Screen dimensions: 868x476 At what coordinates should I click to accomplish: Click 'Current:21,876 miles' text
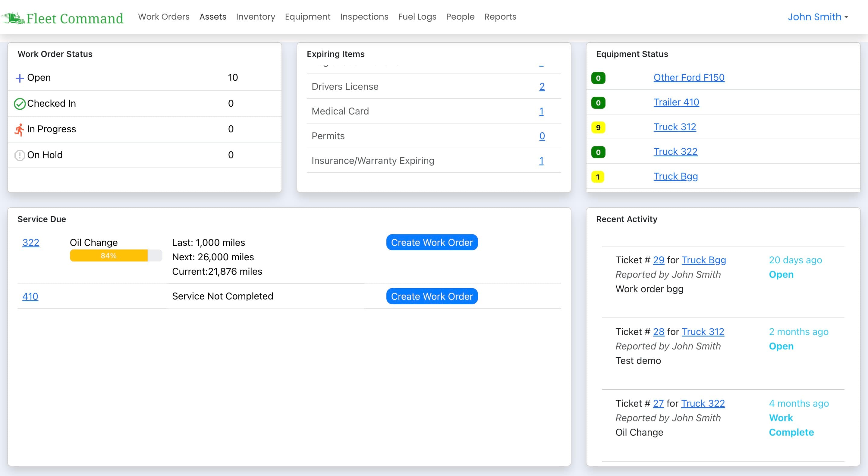click(217, 271)
